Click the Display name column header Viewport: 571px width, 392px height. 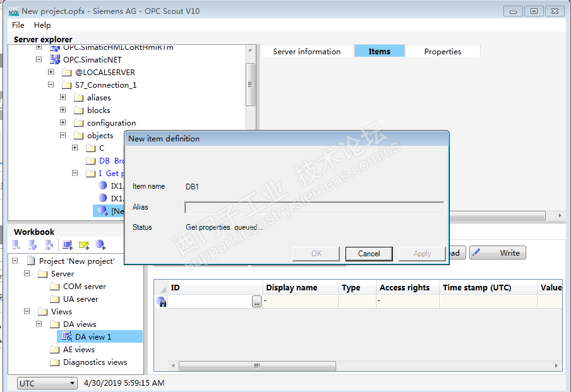click(301, 288)
